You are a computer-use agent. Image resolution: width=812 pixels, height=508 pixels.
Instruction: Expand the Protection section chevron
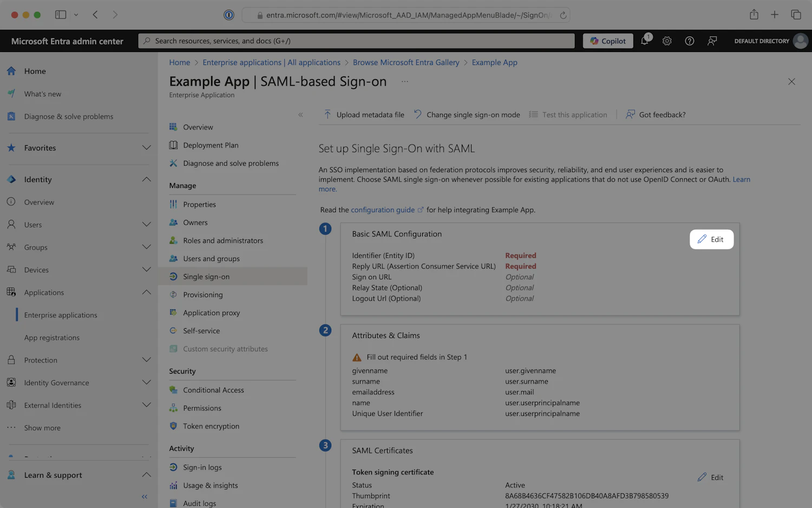coord(147,360)
